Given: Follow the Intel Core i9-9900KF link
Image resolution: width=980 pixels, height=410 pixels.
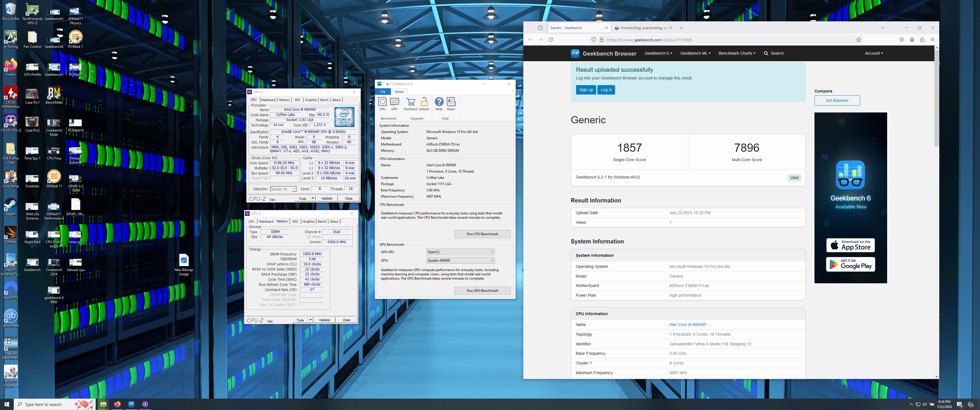Looking at the screenshot, I should (x=688, y=325).
